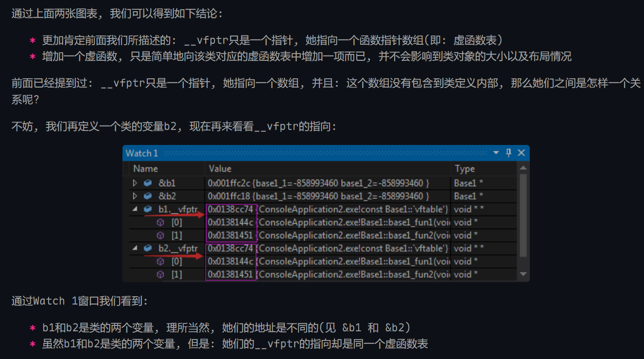
Task: Click 0x0138144c in [0] under b2.__vfptr
Action: click(x=231, y=261)
